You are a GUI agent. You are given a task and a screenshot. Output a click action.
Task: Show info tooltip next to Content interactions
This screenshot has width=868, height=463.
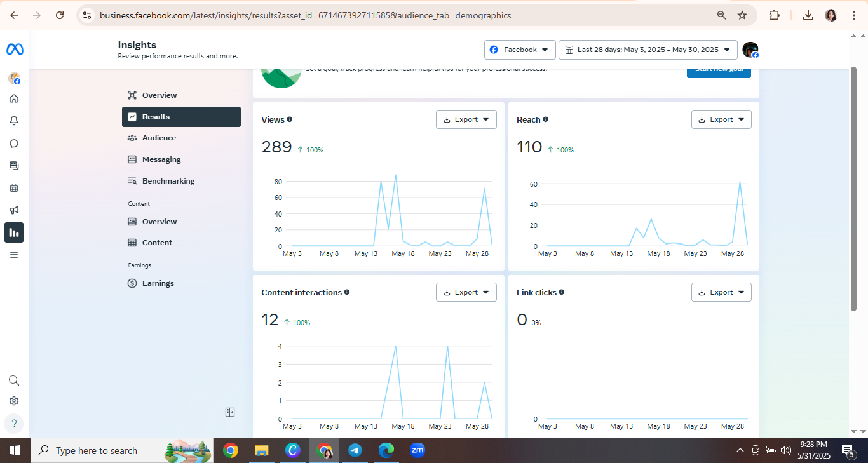(x=347, y=292)
